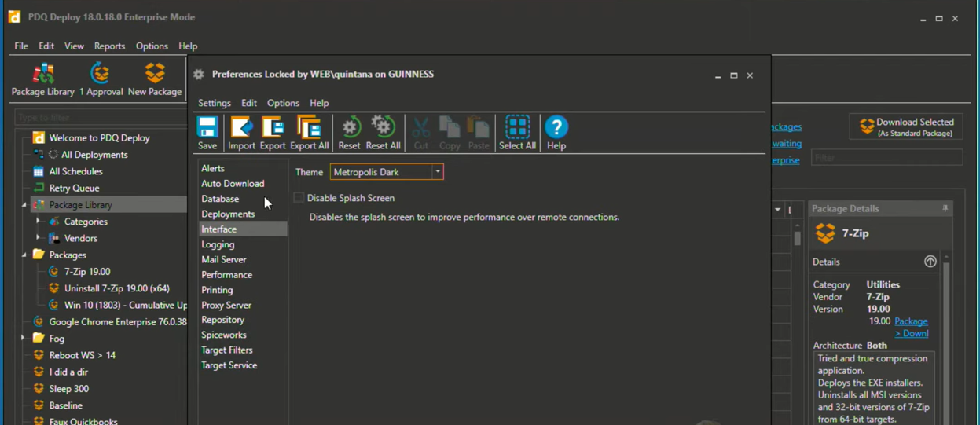This screenshot has width=980, height=425.
Task: Click the Copy toolbar icon
Action: pyautogui.click(x=450, y=132)
